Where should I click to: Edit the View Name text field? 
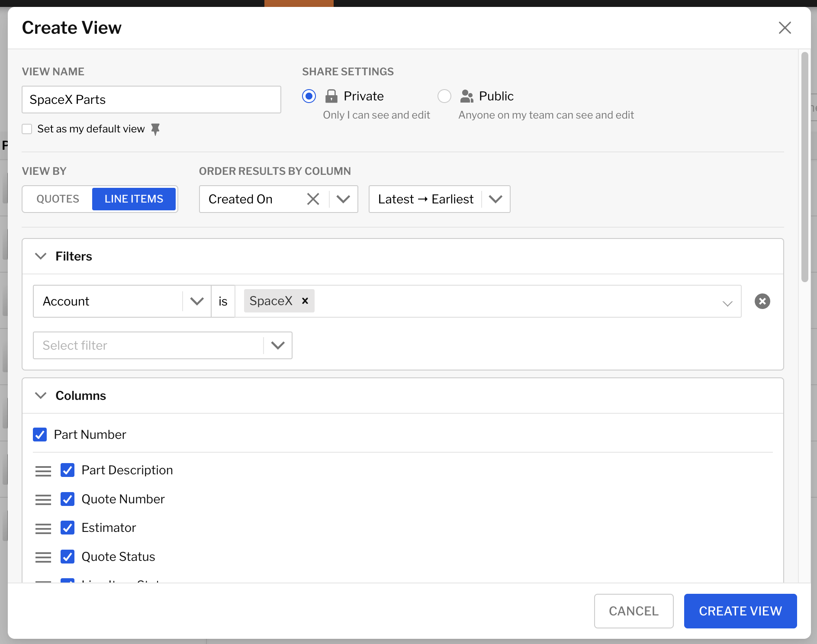[x=151, y=100]
